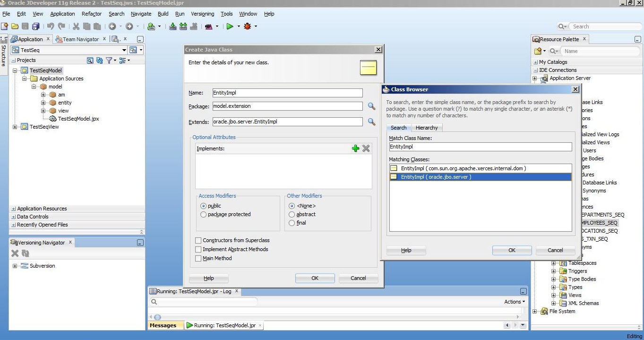Open the Versioning menu

pos(203,14)
